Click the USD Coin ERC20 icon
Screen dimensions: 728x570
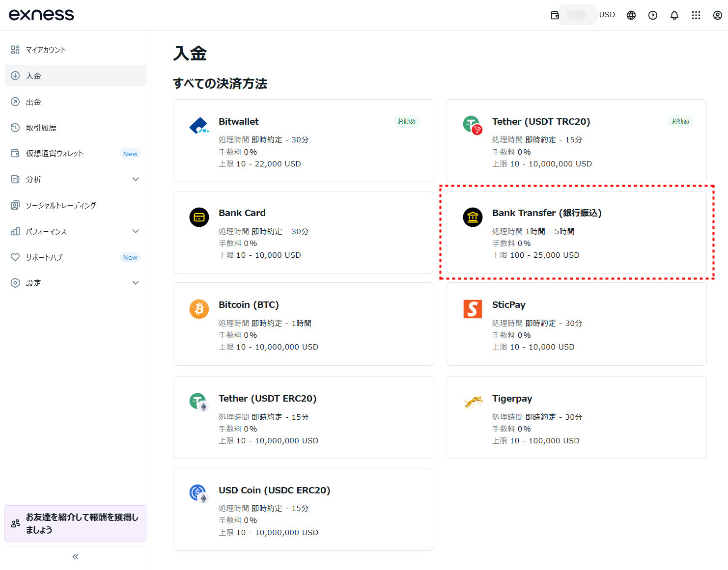tap(199, 494)
